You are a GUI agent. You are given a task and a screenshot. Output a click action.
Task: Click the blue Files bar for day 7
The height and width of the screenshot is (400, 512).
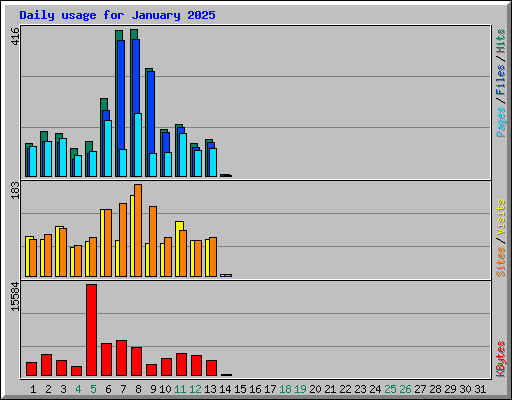click(x=121, y=95)
